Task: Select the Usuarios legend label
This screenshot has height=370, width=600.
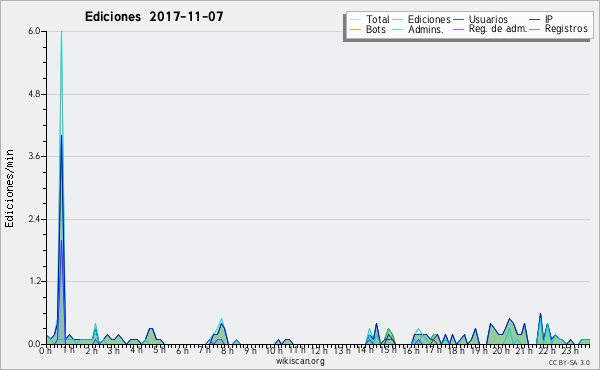Action: pyautogui.click(x=488, y=19)
